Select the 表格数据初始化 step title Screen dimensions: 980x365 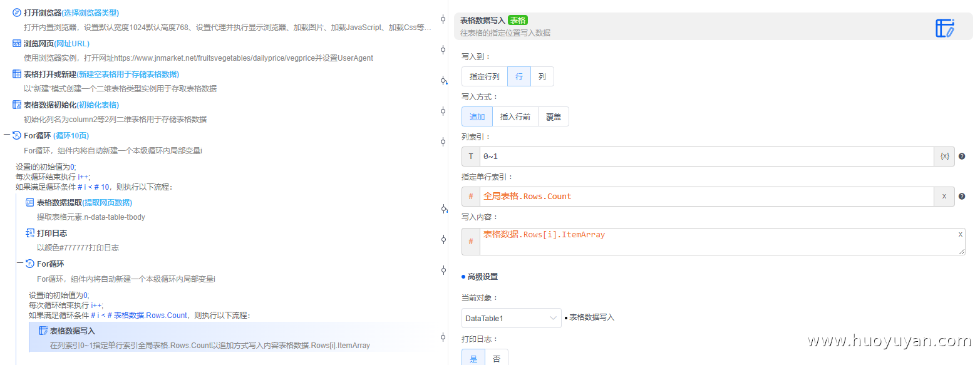tap(50, 105)
